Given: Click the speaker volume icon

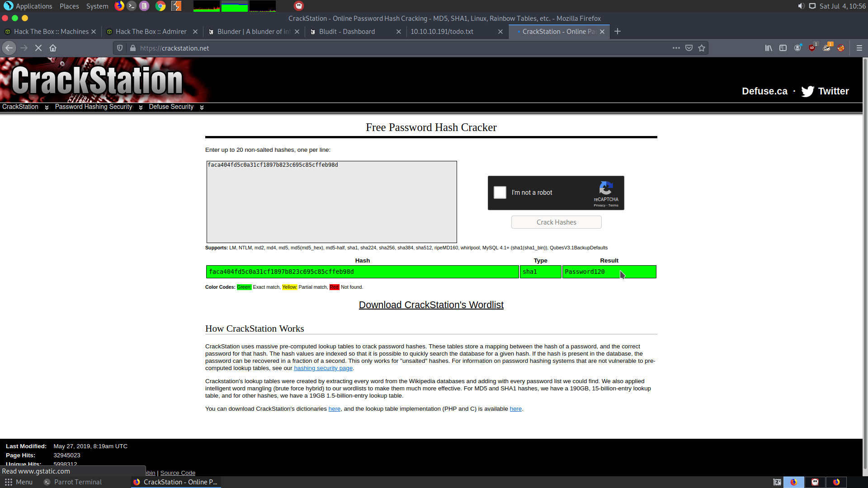Looking at the screenshot, I should pyautogui.click(x=801, y=6).
